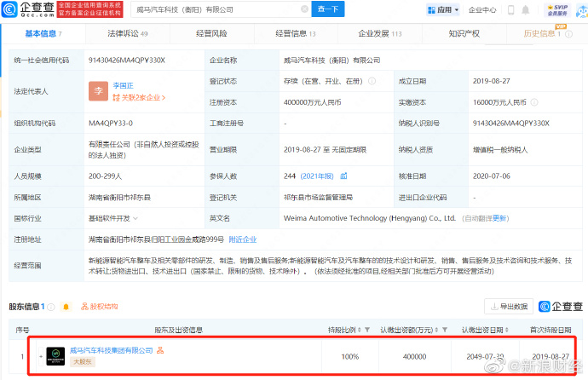Open the 应用 apps dropdown
This screenshot has width=588, height=380.
[444, 10]
